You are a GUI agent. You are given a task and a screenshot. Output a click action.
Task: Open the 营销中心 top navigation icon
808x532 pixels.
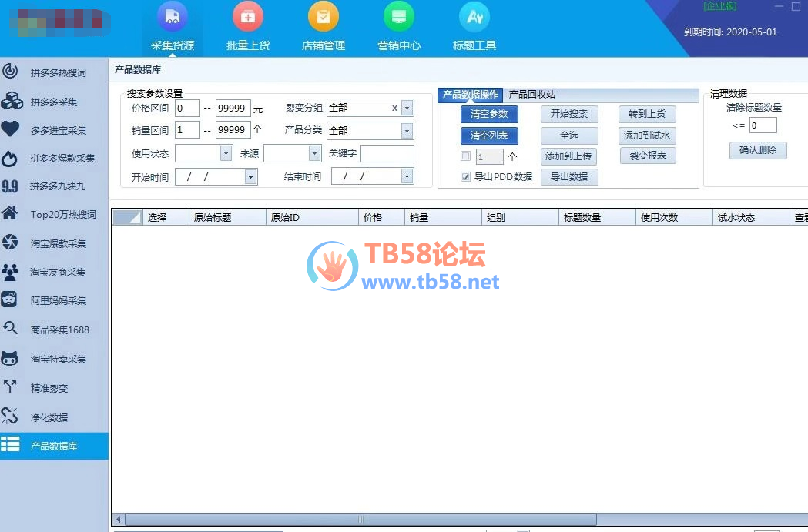click(x=399, y=17)
